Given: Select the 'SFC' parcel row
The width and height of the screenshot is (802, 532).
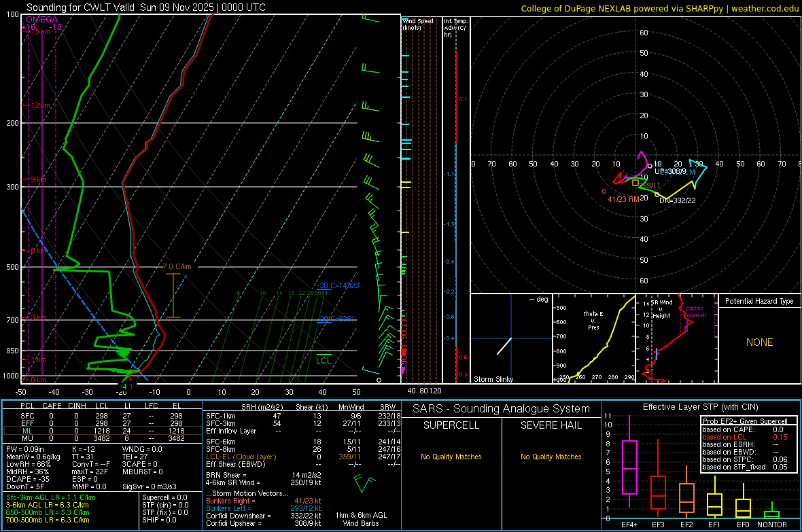Looking at the screenshot, I should point(103,416).
